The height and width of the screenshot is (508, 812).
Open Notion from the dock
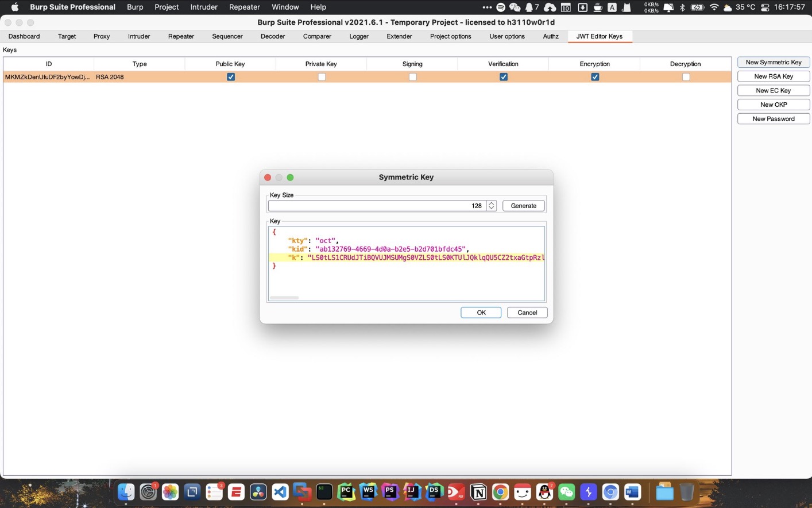point(478,492)
